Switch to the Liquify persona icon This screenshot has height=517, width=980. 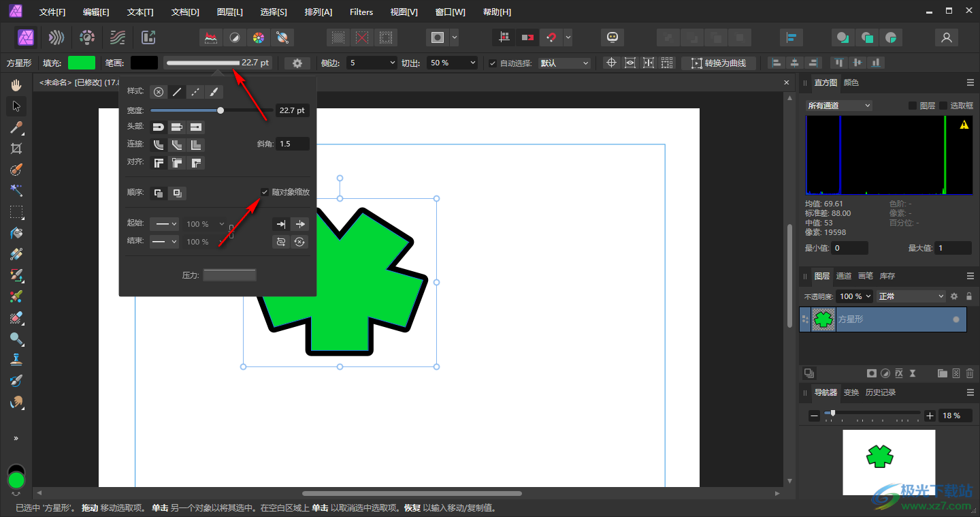[x=56, y=37]
